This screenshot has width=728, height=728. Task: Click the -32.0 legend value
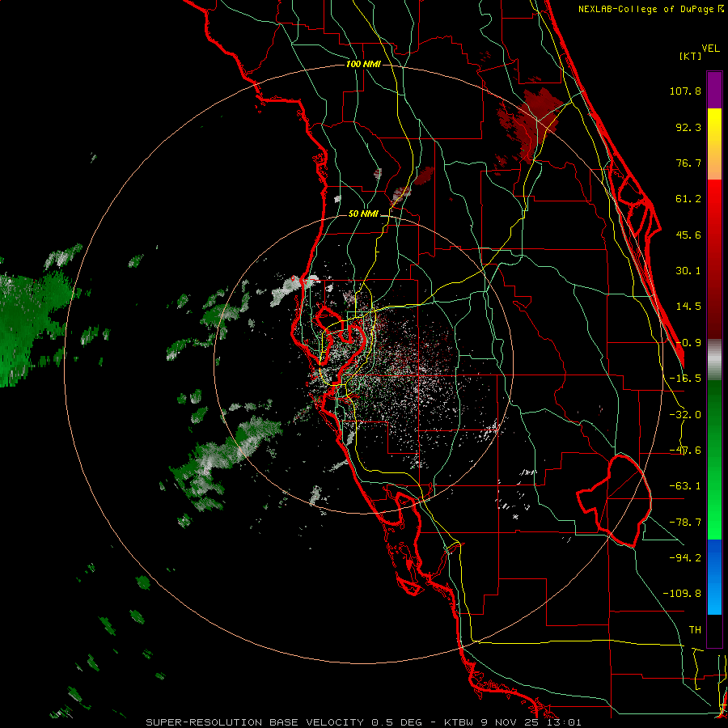pos(685,415)
